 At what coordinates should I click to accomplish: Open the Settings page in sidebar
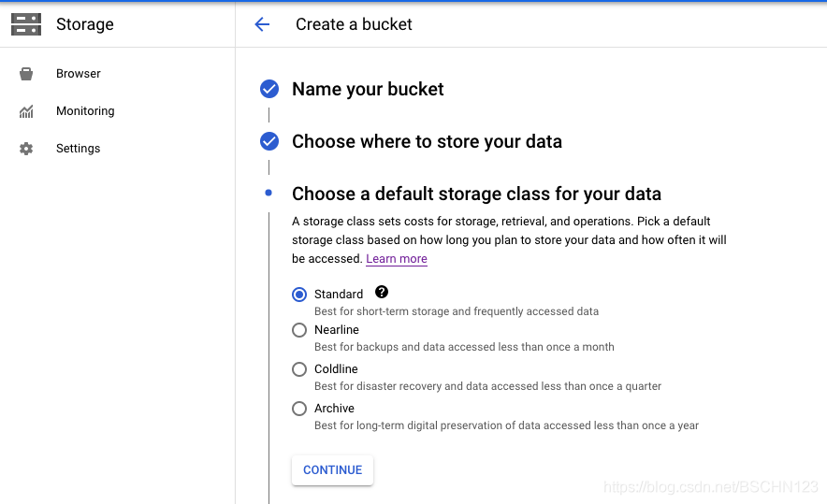click(x=78, y=149)
